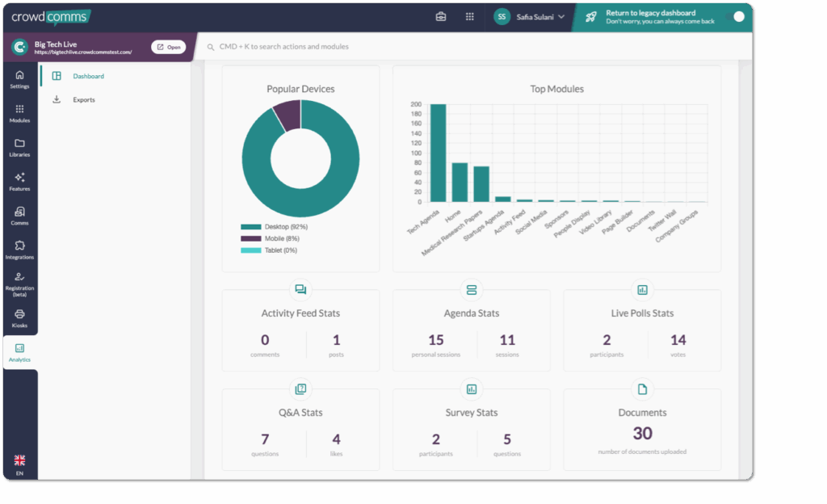Click the briefcase icon in top bar
Image resolution: width=827 pixels, height=504 pixels.
tap(441, 16)
